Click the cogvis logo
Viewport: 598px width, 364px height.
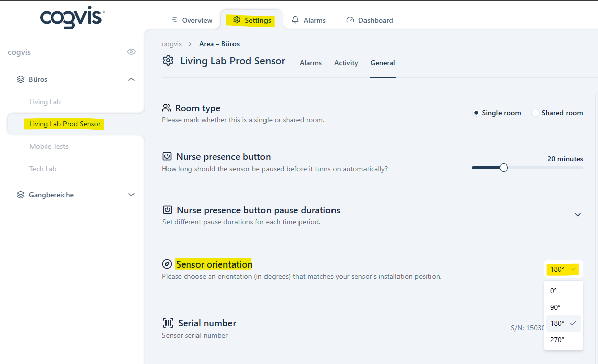coord(72,18)
